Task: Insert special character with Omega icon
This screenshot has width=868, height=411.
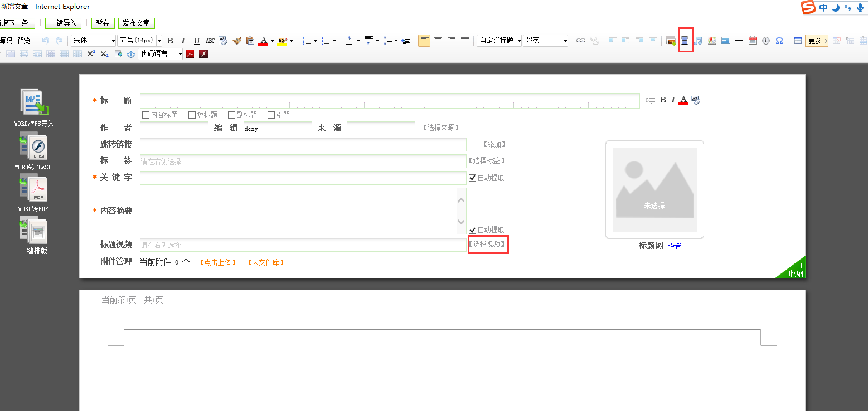Action: (x=779, y=41)
